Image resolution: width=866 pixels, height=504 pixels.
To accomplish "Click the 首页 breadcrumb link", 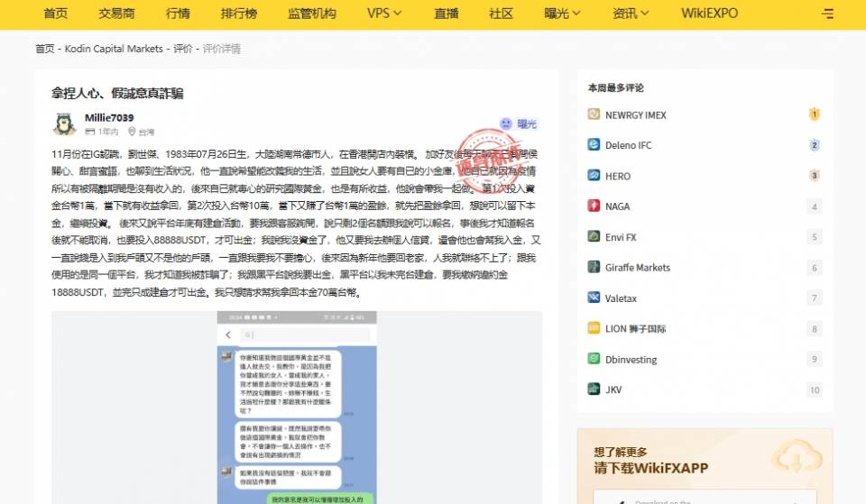I will pos(45,49).
